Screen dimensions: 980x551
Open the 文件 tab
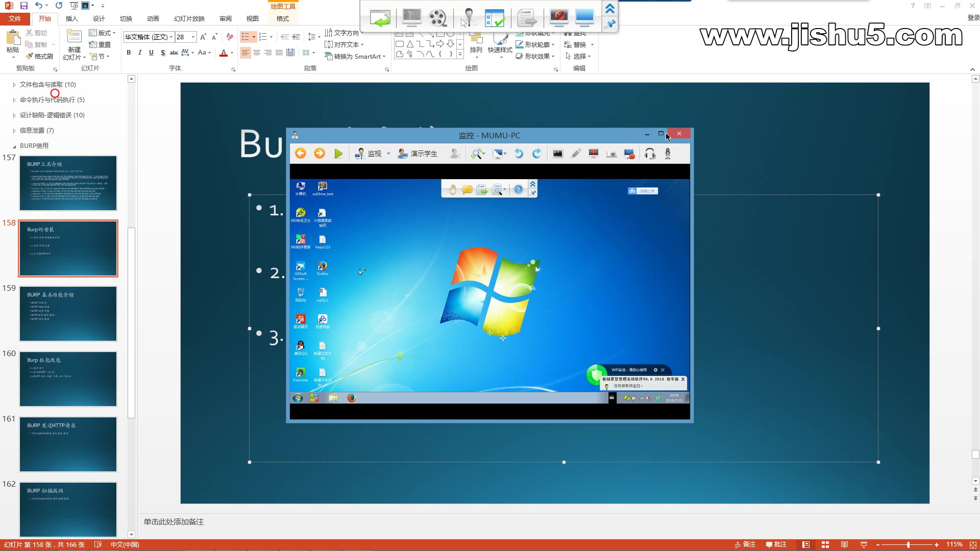tap(15, 18)
